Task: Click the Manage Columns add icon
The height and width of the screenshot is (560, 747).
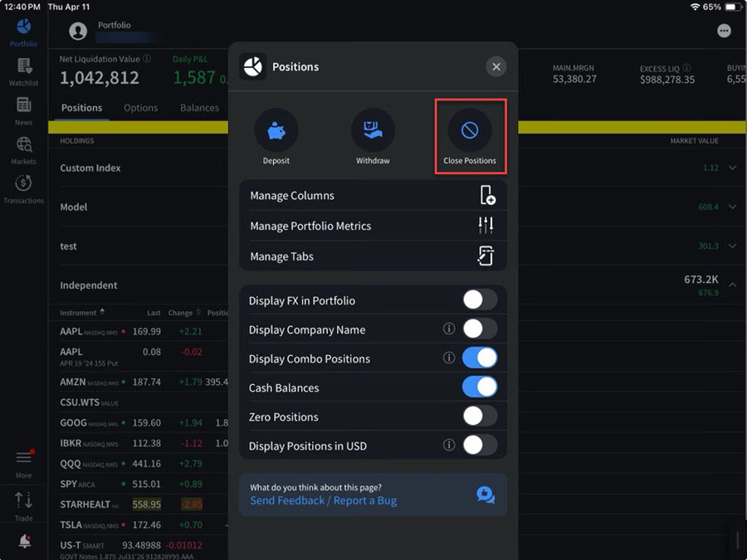Action: 487,195
